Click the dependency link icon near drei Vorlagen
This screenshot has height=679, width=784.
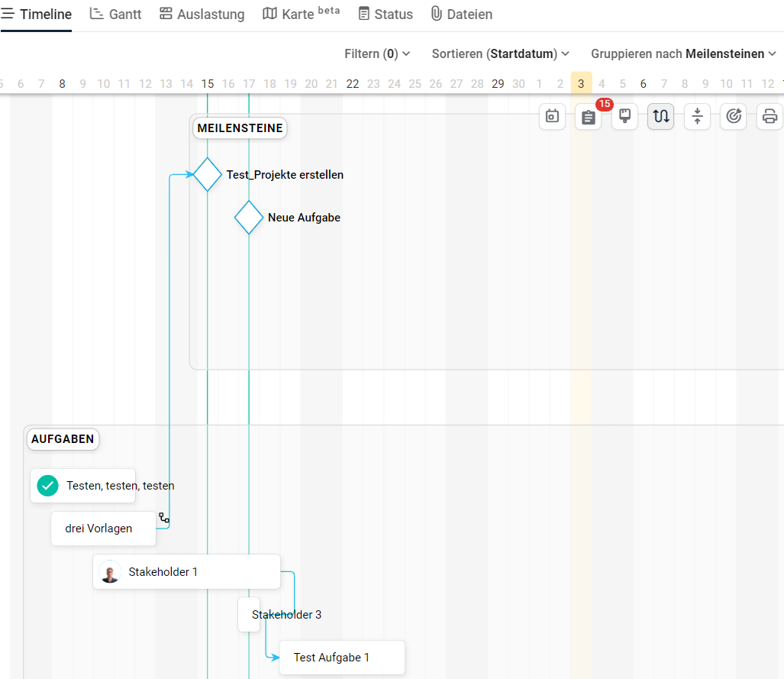[x=164, y=517]
